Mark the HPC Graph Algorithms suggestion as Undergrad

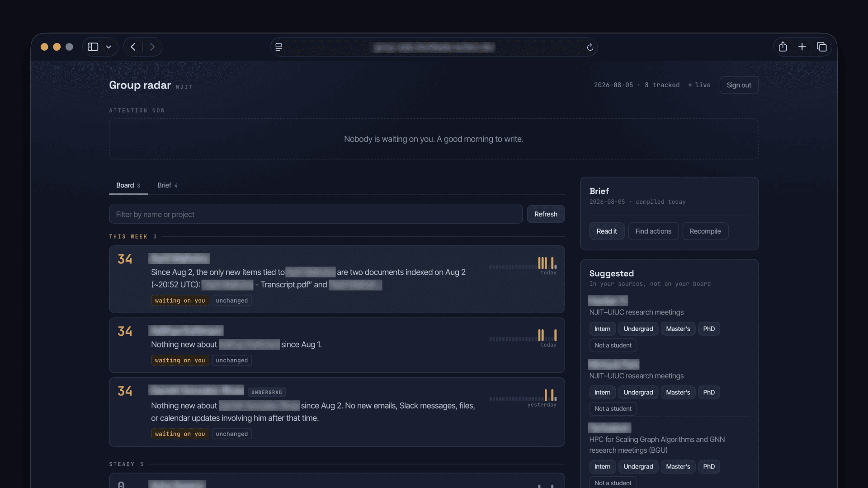click(638, 467)
